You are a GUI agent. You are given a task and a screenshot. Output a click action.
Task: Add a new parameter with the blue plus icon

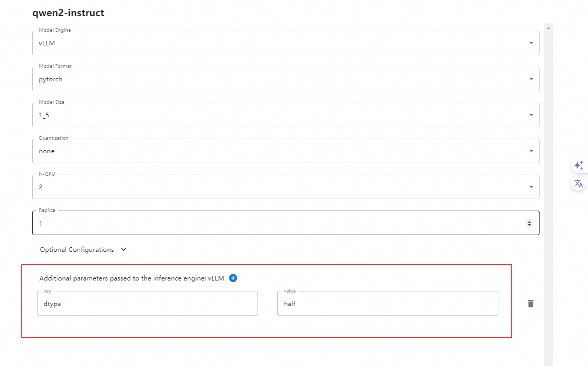tap(233, 278)
